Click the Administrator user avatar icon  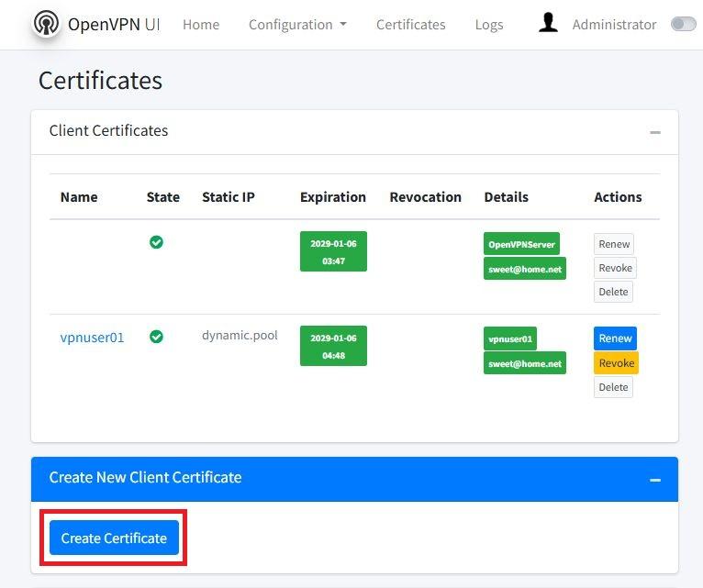pos(548,23)
